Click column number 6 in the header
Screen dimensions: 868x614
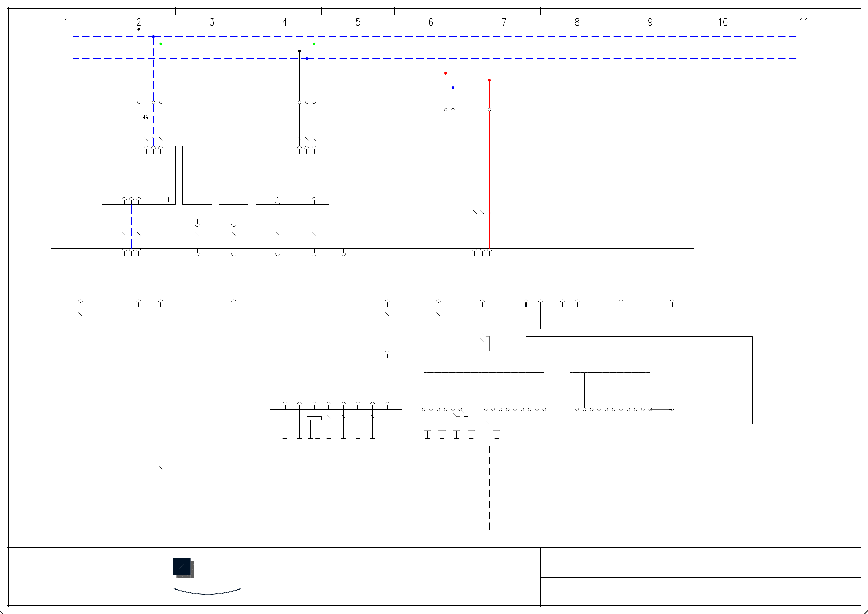tap(431, 22)
